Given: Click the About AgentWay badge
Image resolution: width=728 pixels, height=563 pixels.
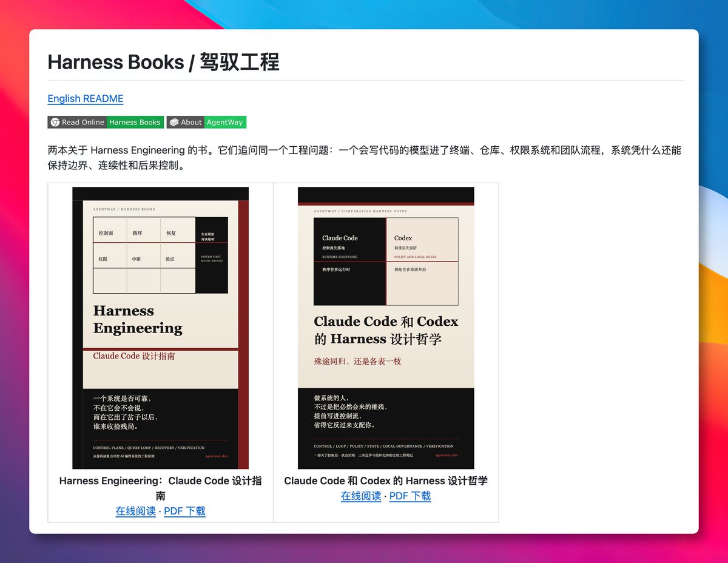Looking at the screenshot, I should [206, 122].
